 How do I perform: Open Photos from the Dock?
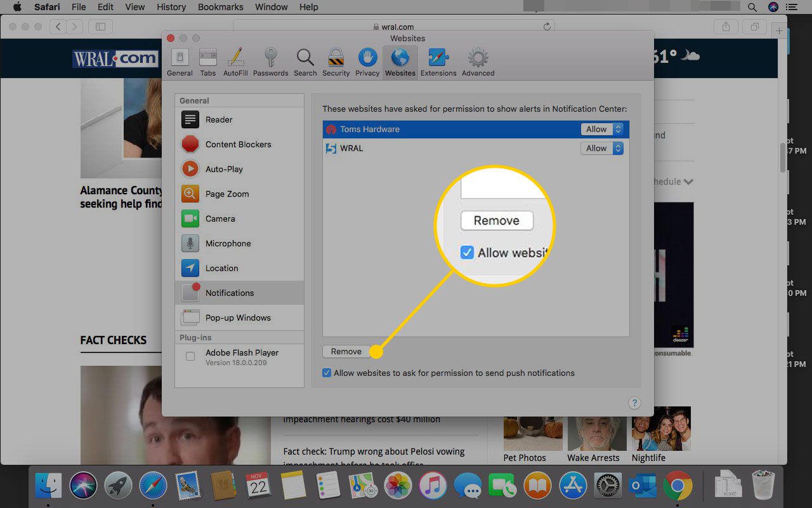pyautogui.click(x=398, y=486)
